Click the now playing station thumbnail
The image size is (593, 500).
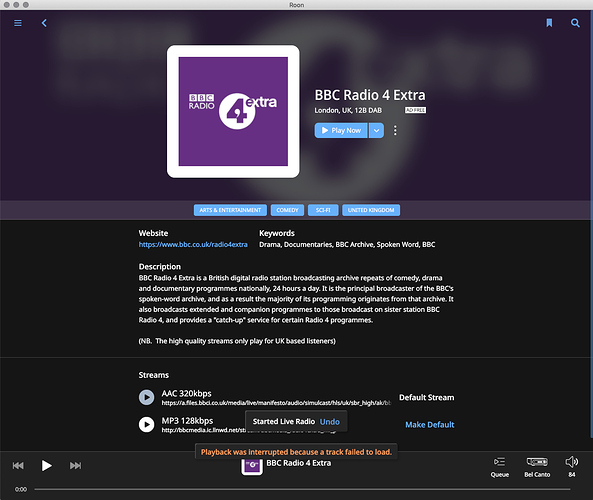click(252, 466)
